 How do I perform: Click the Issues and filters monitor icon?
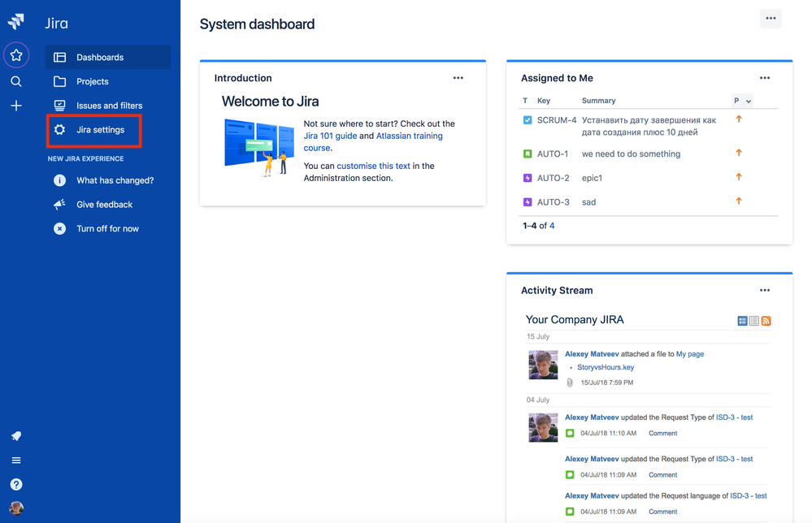click(59, 106)
